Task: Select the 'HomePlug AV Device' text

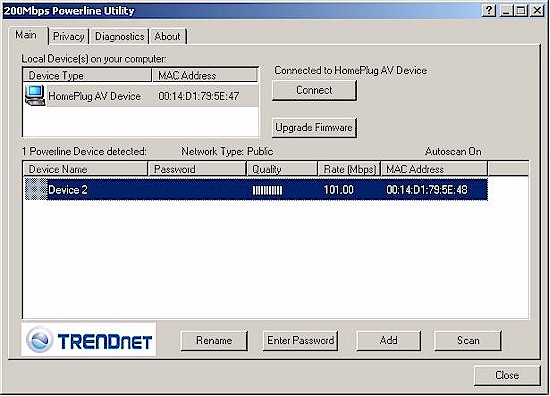Action: coord(94,96)
